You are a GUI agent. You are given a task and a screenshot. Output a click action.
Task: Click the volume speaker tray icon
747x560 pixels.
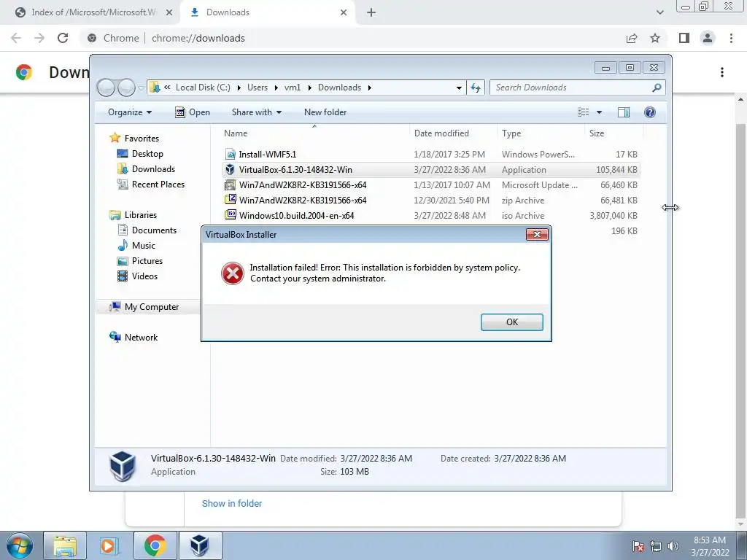pos(673,546)
